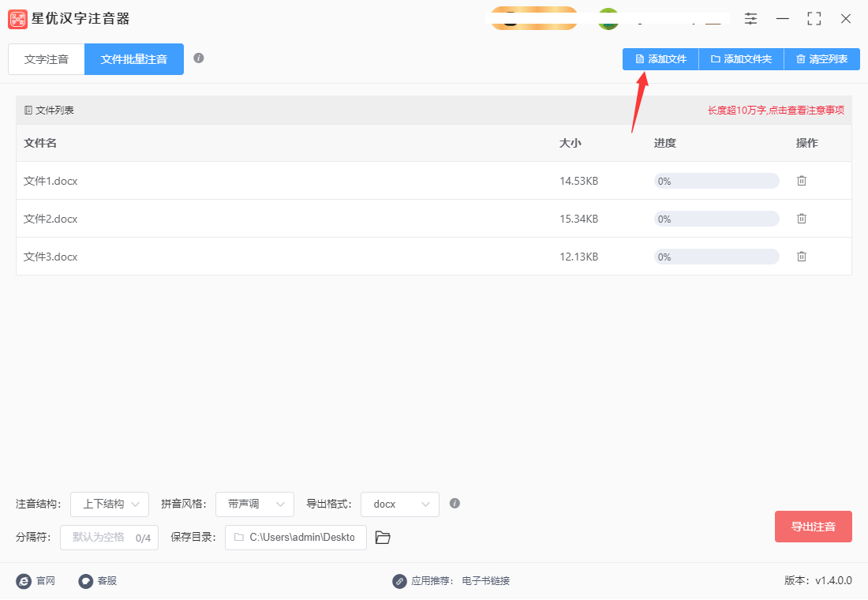Close the 星优汉字注音器 window

coord(846,19)
